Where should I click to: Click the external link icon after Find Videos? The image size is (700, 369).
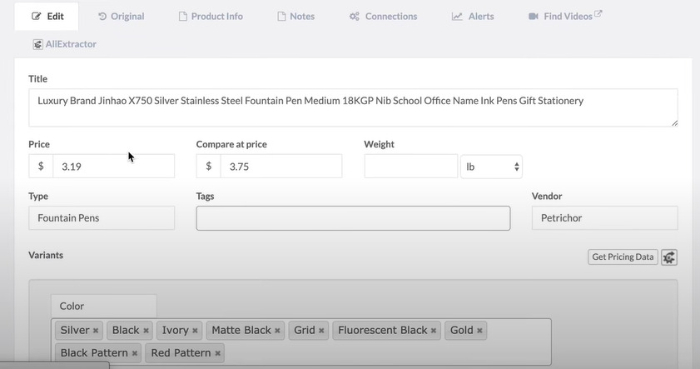598,14
